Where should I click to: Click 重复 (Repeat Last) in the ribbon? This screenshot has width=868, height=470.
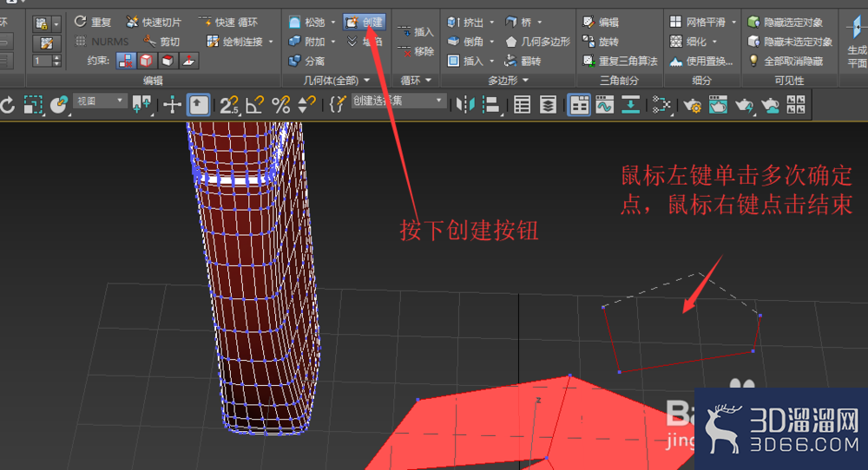(x=93, y=23)
